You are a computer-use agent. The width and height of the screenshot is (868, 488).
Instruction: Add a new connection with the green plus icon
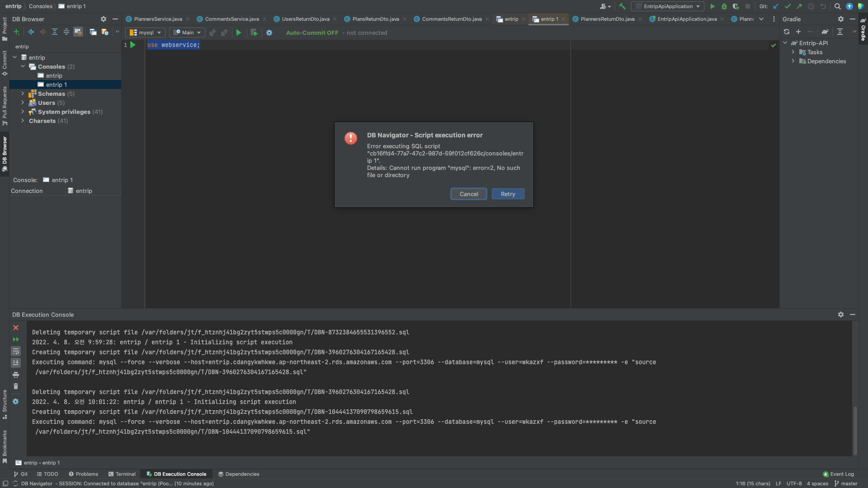point(16,32)
